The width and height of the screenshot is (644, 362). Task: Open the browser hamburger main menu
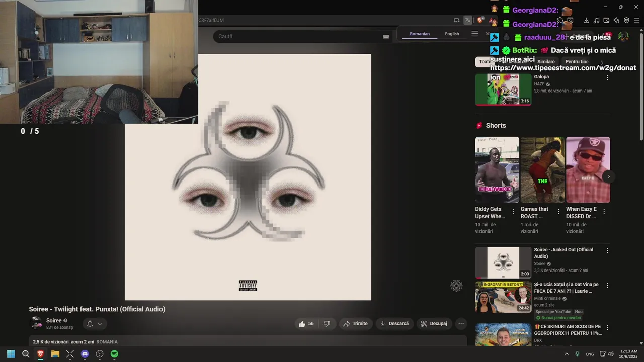[636, 20]
